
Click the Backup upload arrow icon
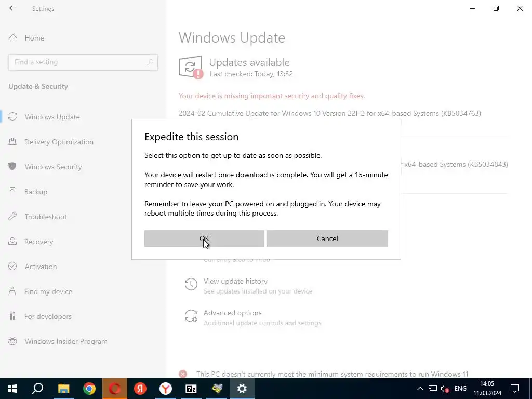pos(12,191)
